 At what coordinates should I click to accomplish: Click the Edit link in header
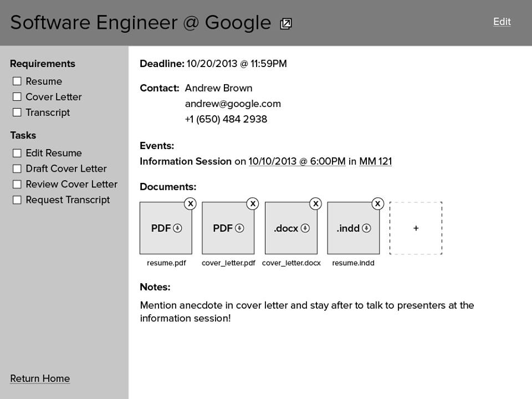click(502, 22)
